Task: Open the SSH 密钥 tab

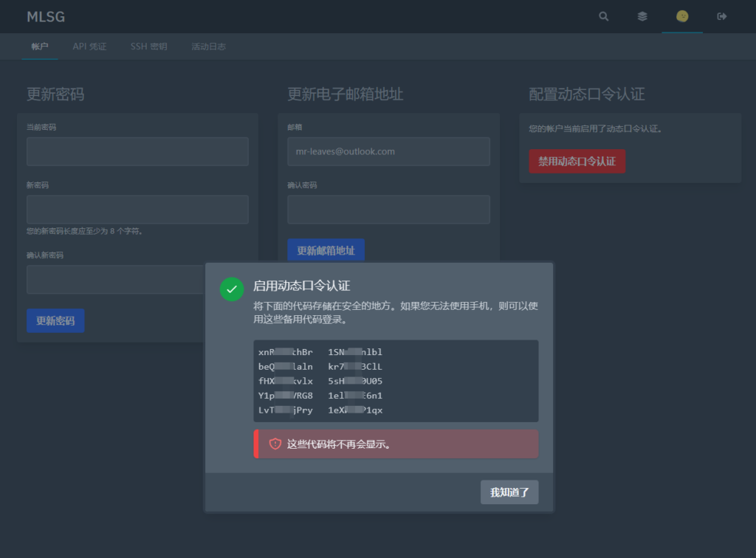Action: point(148,45)
